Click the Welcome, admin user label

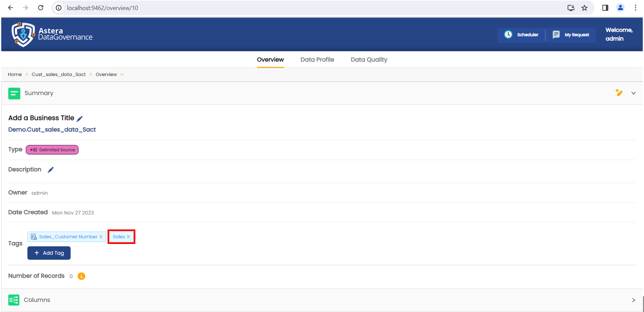619,34
